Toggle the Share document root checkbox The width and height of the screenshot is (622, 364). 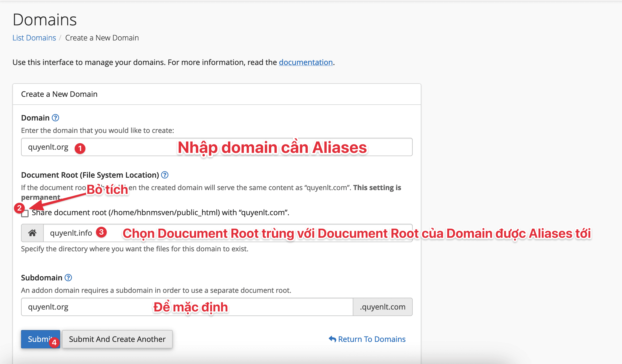click(x=25, y=214)
